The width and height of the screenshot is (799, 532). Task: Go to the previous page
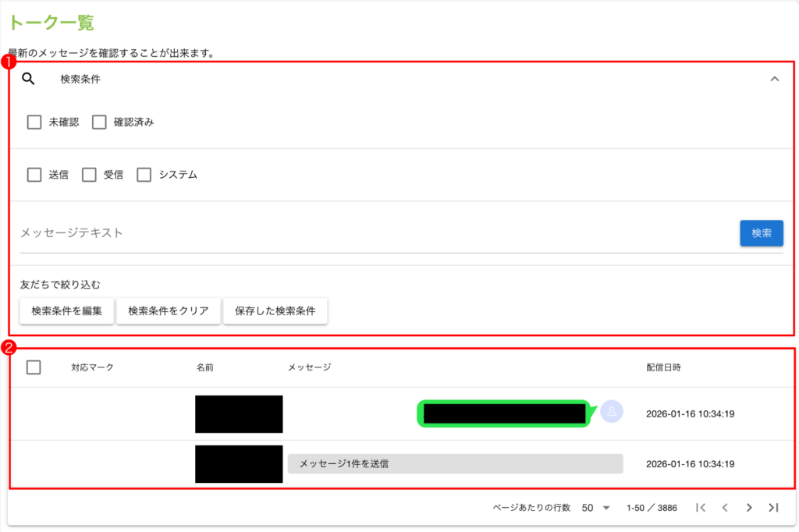tap(725, 508)
